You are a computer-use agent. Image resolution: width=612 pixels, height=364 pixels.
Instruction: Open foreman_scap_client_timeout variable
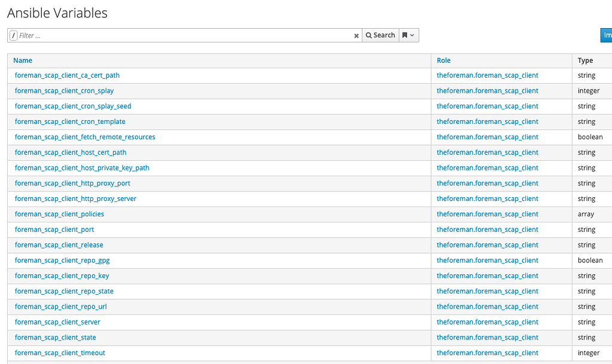(60, 353)
